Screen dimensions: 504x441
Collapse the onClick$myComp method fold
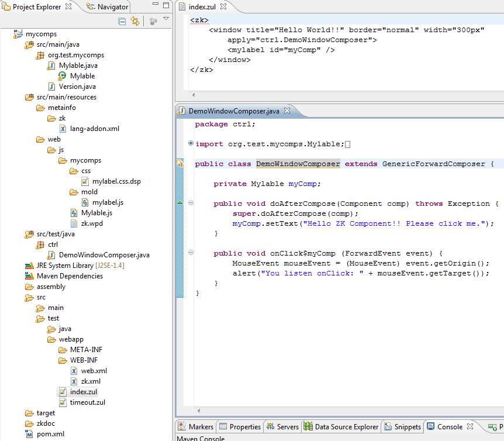click(191, 252)
